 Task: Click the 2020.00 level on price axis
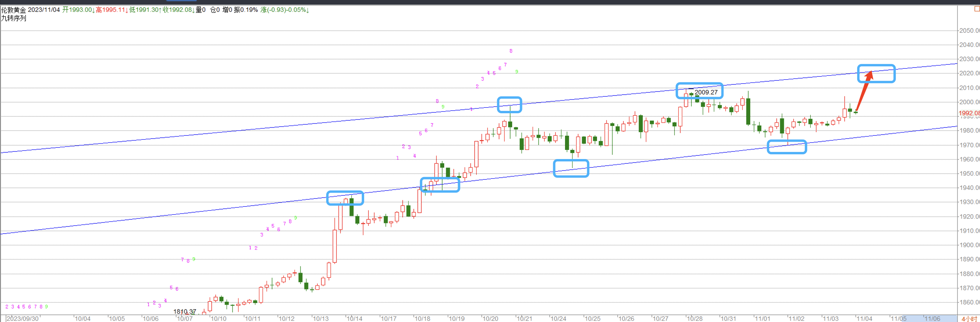[x=969, y=73]
